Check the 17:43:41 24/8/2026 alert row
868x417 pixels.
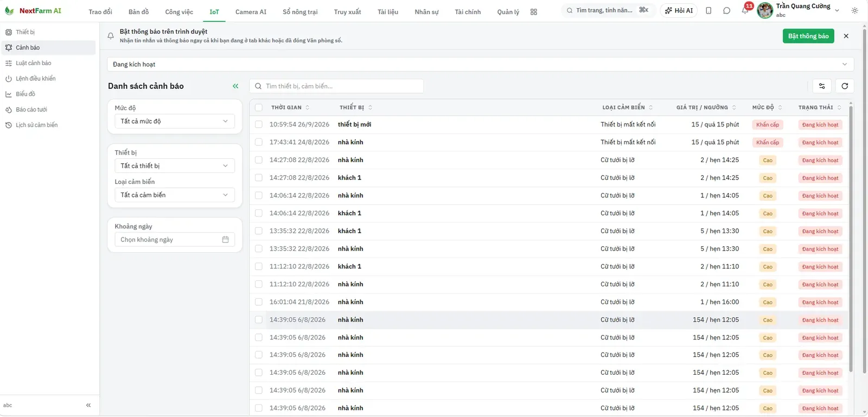pos(259,143)
